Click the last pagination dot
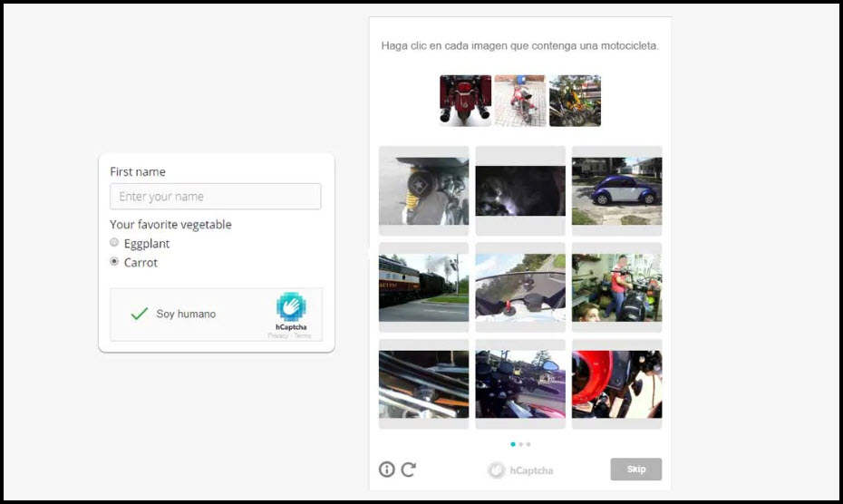The width and height of the screenshot is (843, 504). click(x=528, y=444)
